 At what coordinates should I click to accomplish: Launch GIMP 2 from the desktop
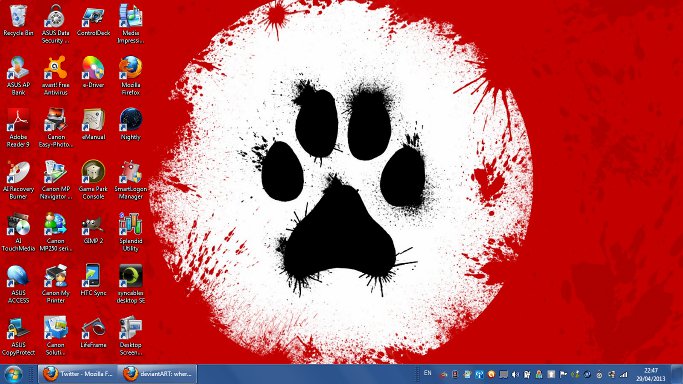[x=93, y=229]
